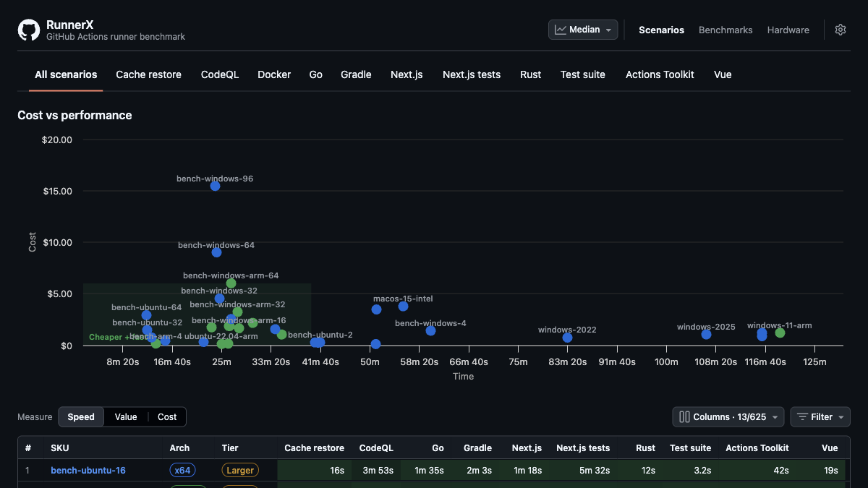Click the 16s Cache restore cell
This screenshot has height=488, width=868.
click(315, 471)
